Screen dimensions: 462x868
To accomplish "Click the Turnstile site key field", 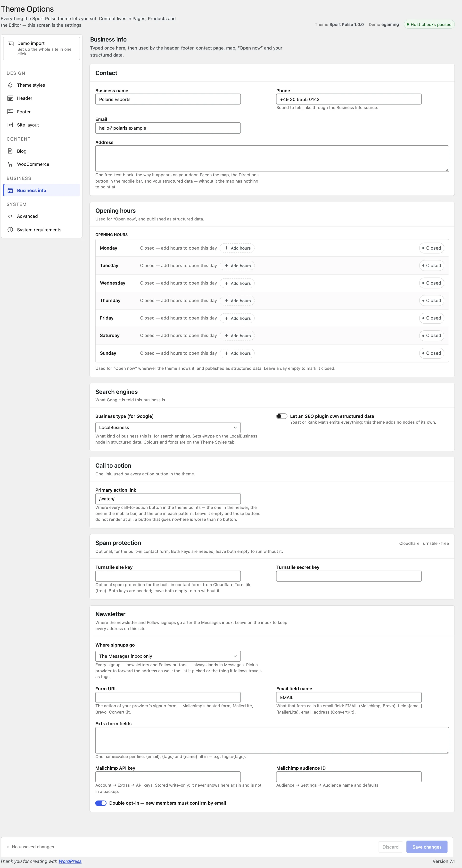I will 168,576.
